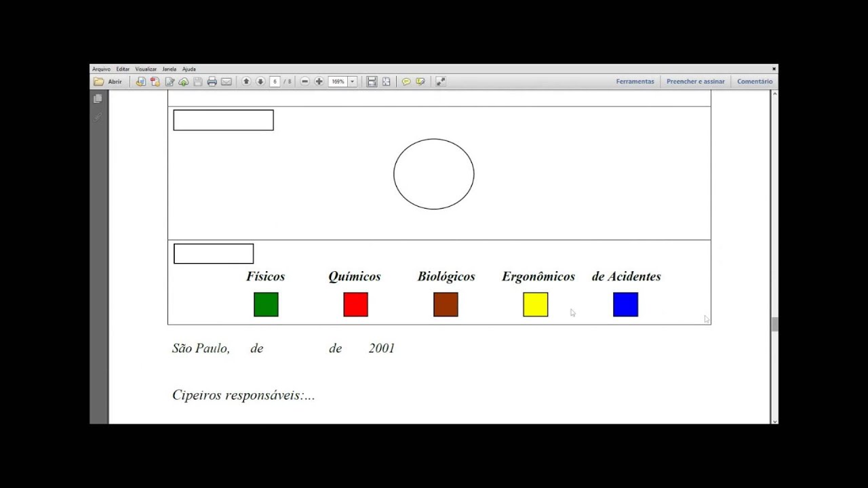This screenshot has width=868, height=488.
Task: Click the blue de Acidentes square
Action: tap(625, 304)
